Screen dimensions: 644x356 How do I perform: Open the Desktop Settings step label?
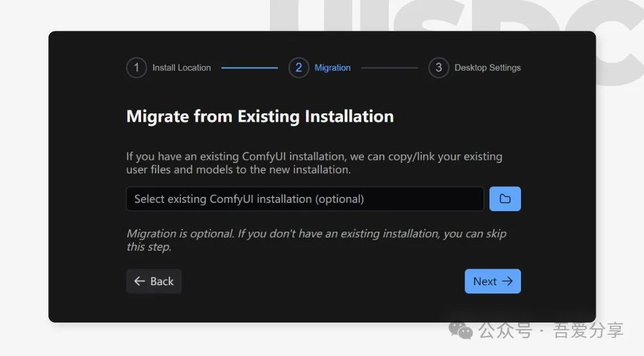coord(488,68)
